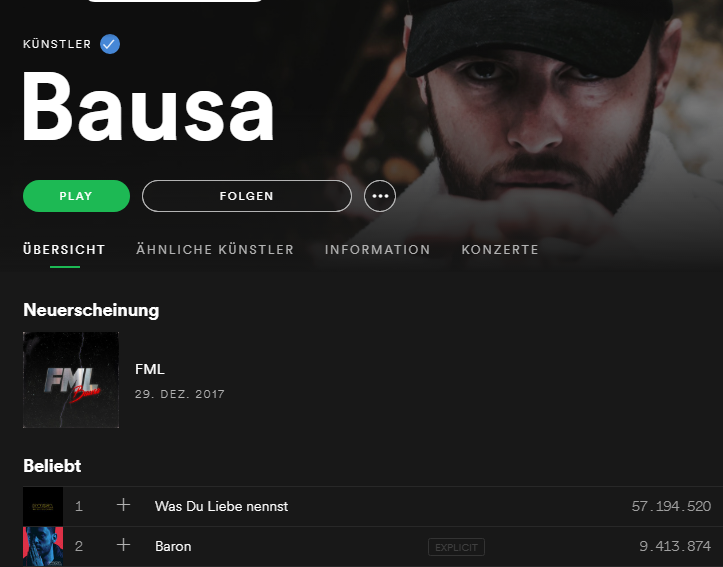
Task: Click the green Play button
Action: [77, 196]
